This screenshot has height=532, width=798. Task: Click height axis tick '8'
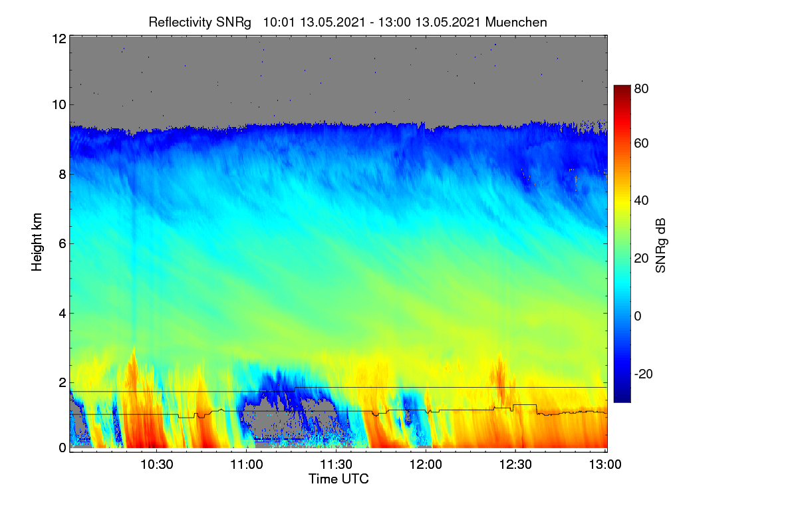[63, 174]
